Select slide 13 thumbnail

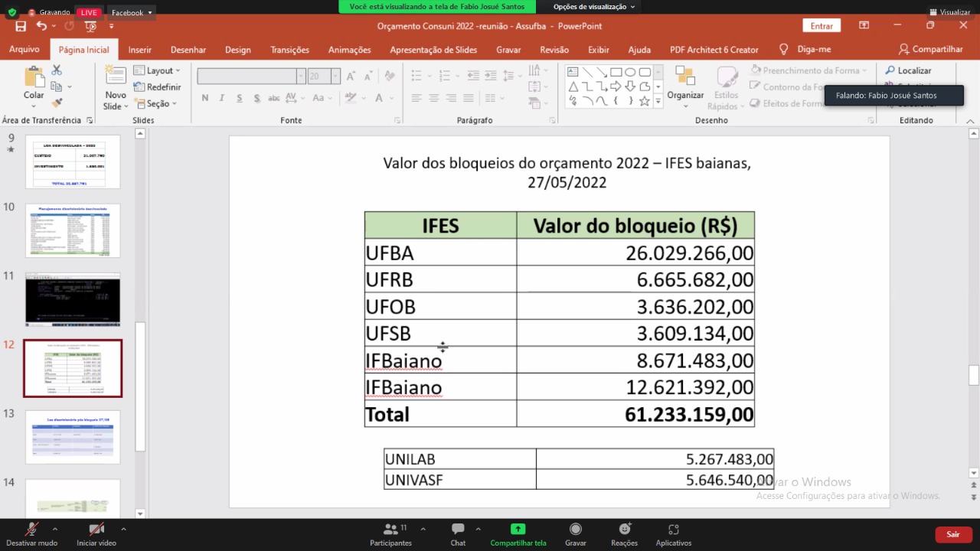coord(73,437)
